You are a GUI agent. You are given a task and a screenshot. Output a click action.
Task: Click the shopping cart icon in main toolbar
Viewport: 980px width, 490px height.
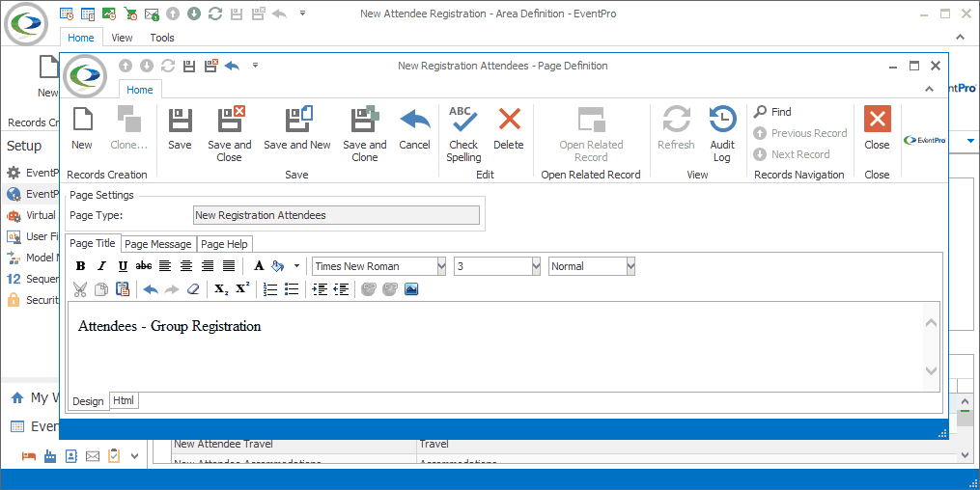pyautogui.click(x=130, y=14)
